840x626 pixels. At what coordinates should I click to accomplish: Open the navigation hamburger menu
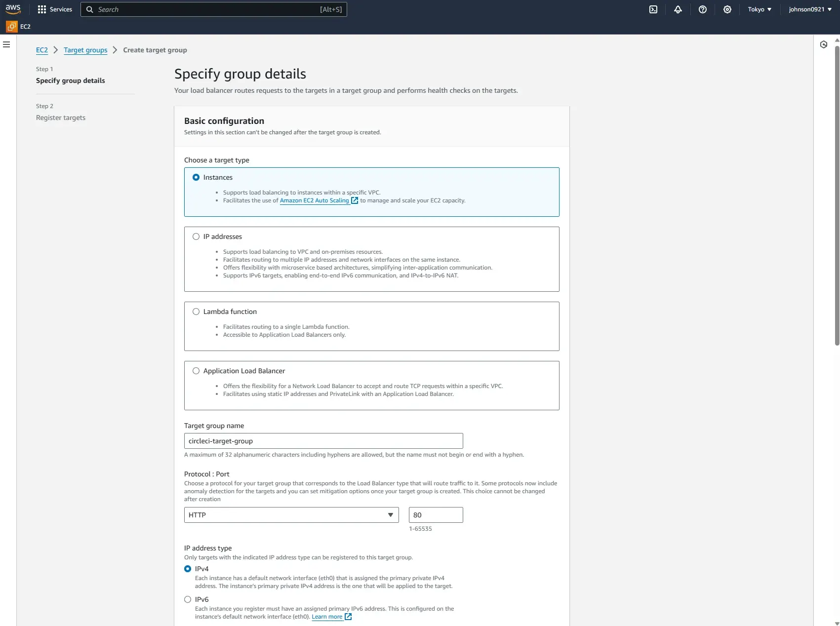pos(6,44)
